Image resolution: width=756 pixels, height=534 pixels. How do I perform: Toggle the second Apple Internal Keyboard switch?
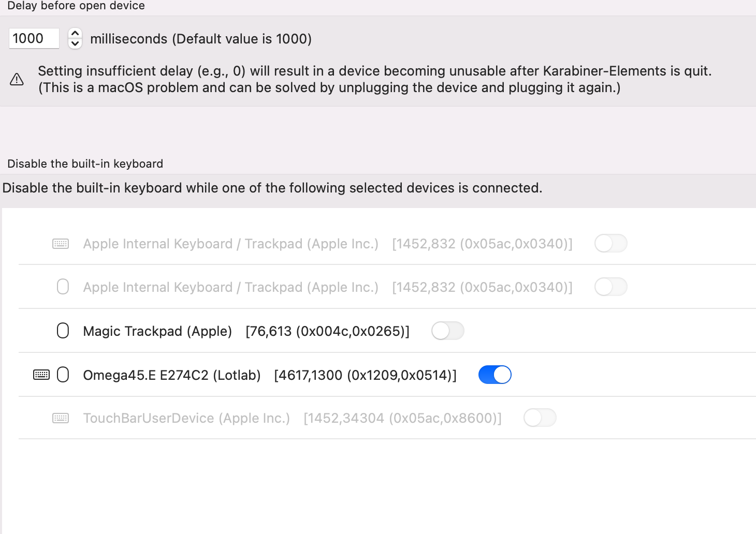pos(610,287)
